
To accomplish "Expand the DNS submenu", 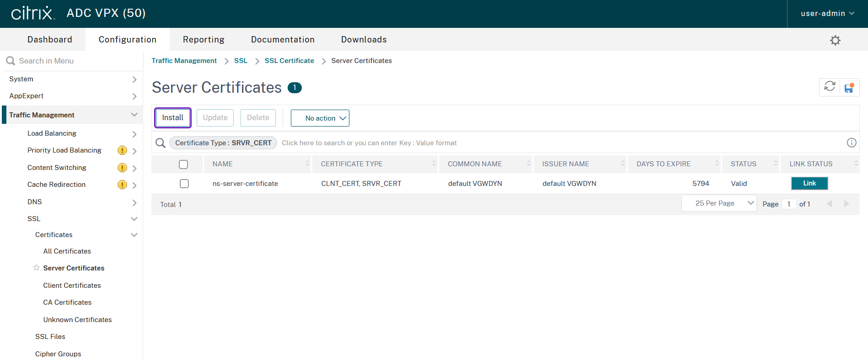I will pyautogui.click(x=134, y=202).
